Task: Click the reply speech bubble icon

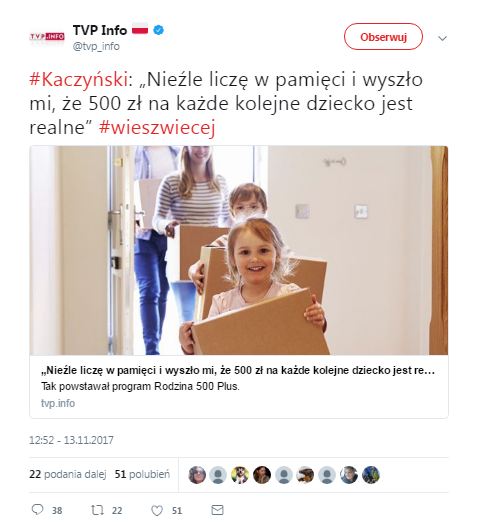Action: [37, 510]
